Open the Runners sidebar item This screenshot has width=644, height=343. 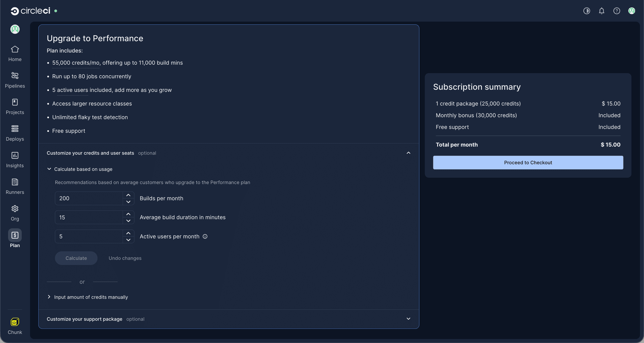click(15, 182)
